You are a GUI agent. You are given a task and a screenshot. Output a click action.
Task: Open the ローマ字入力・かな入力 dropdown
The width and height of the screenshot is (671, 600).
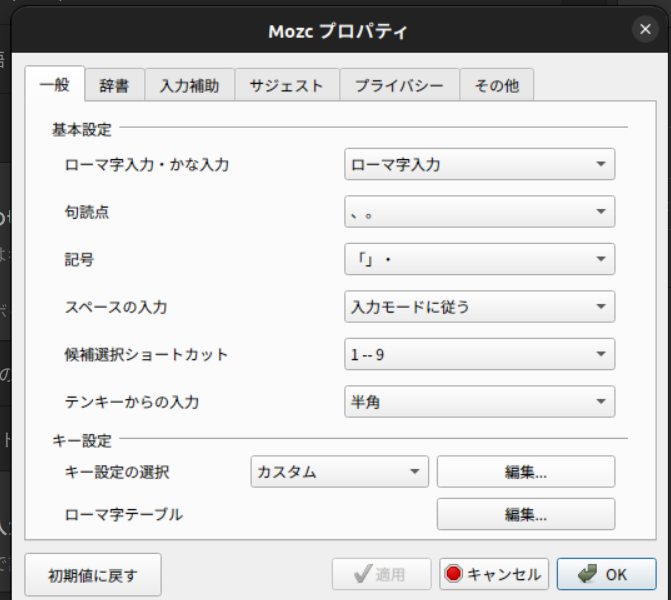(479, 164)
